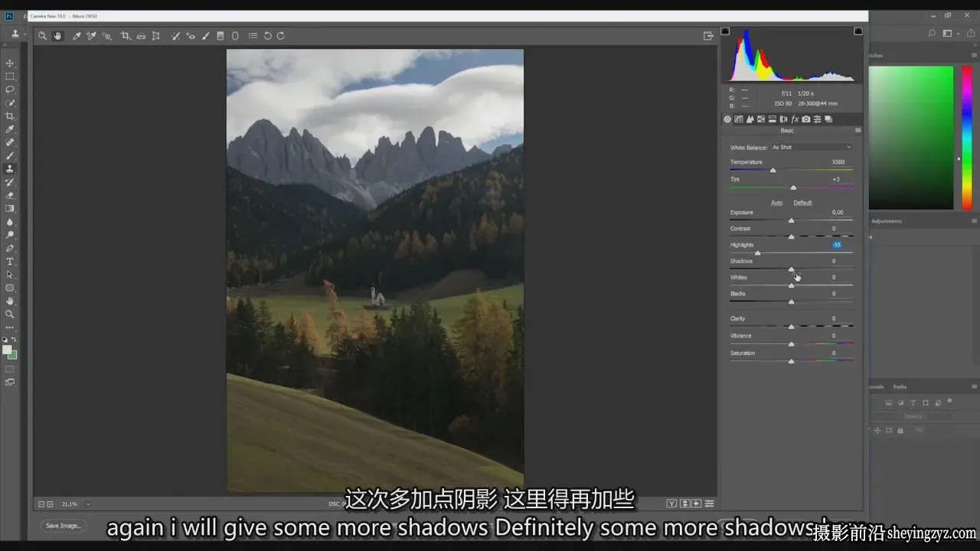Open the Lens Corrections panel tab
Viewport: 980px width, 551px height.
[x=784, y=119]
